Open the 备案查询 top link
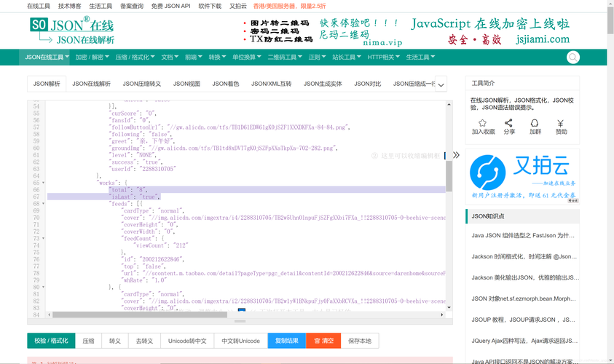Viewport: 614px width, 364px height. pos(132,6)
